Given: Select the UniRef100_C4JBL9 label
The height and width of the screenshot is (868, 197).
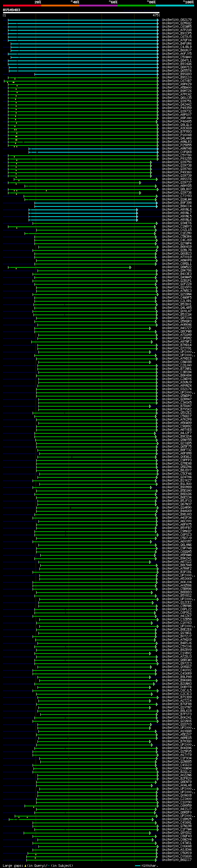Looking at the screenshot, I should (x=177, y=47).
